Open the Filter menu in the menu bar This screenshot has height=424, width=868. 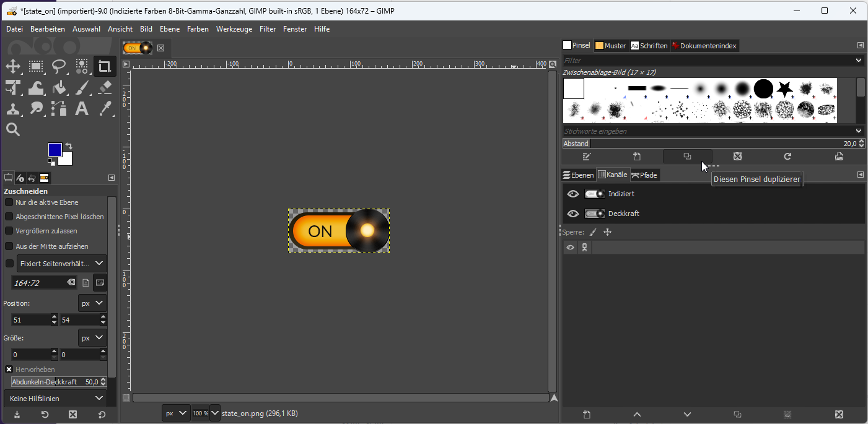268,29
